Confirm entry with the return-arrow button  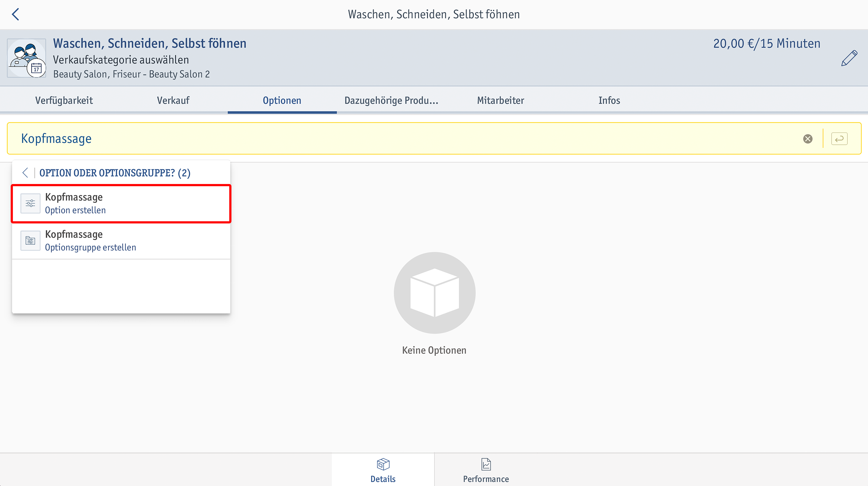tap(839, 138)
